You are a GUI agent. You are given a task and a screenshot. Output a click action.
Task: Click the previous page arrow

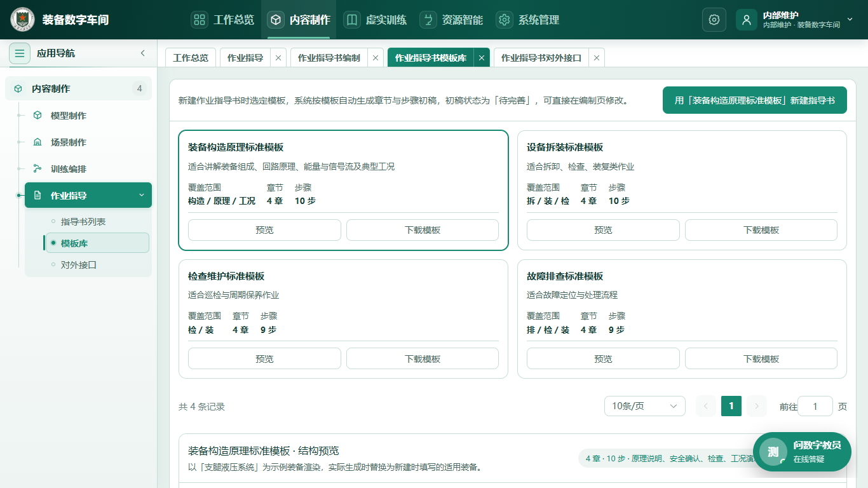pos(706,406)
